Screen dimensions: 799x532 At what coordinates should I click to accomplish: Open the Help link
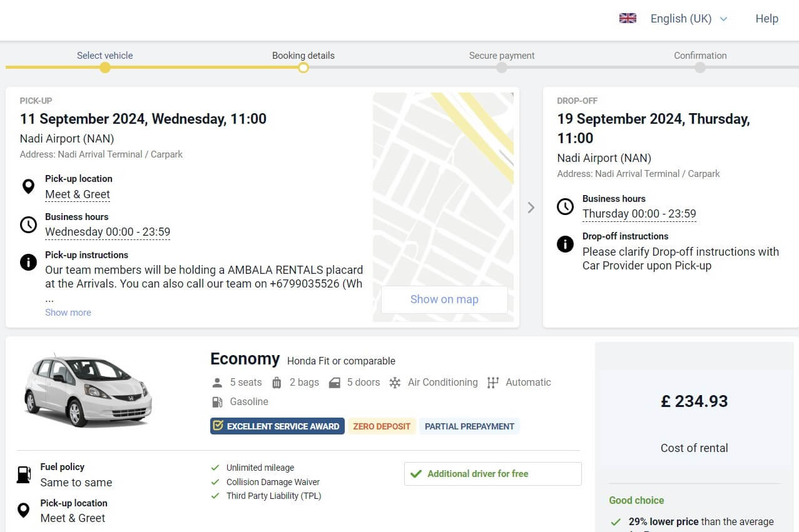tap(766, 19)
